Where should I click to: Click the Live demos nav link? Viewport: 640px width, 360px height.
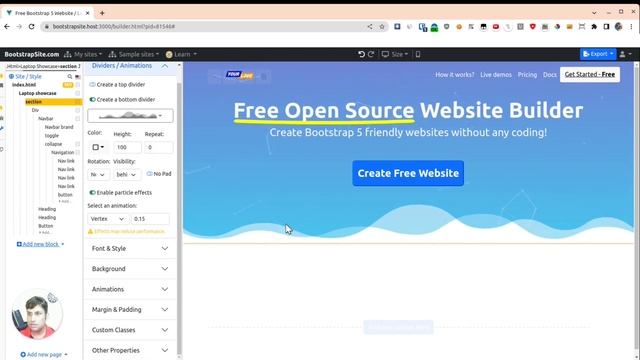(496, 75)
